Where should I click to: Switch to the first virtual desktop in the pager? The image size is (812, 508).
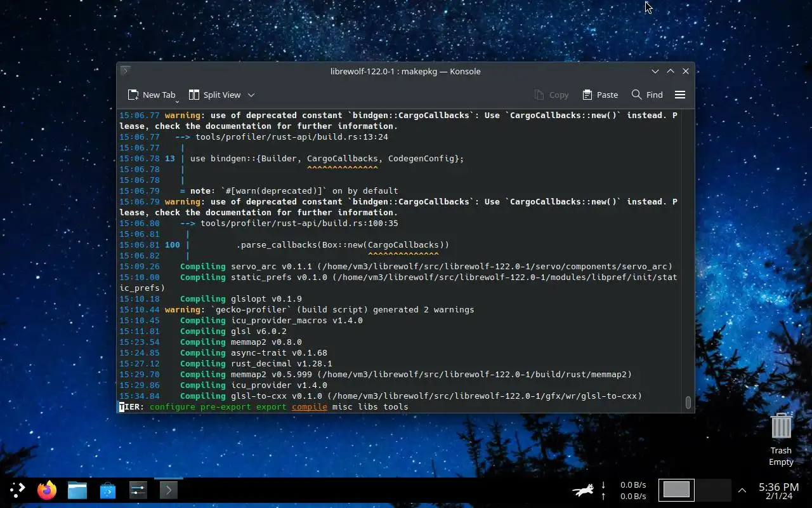click(x=676, y=490)
